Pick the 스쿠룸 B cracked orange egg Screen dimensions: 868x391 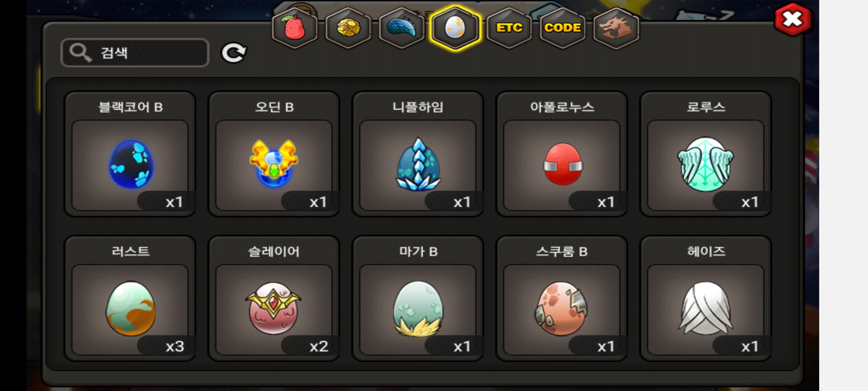pyautogui.click(x=562, y=298)
